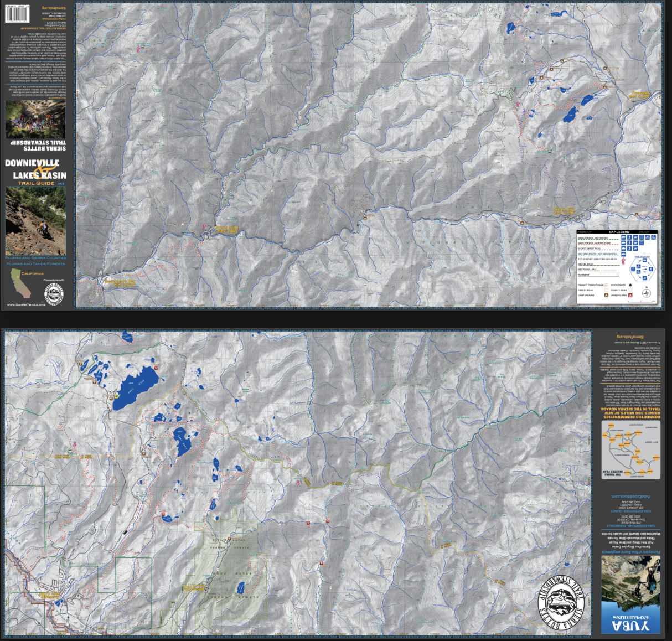This screenshot has width=672, height=641.
Task: Click the mountain biker cover photo
Action: (x=35, y=221)
